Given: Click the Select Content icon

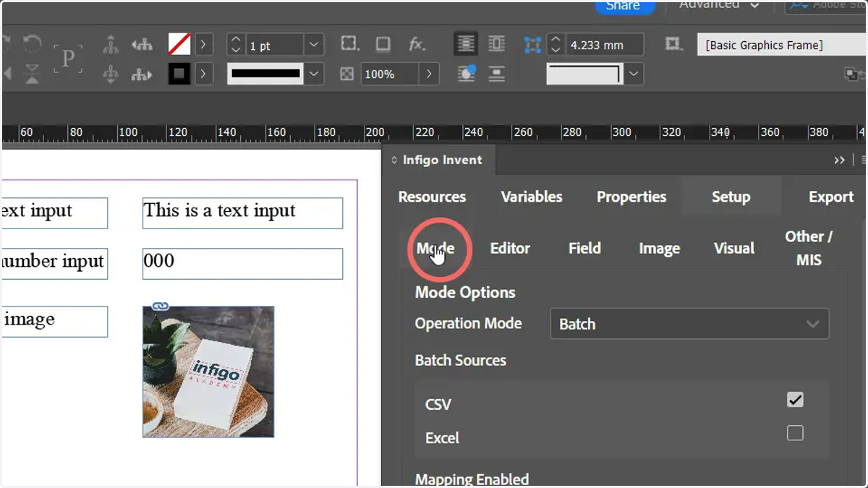Looking at the screenshot, I should (x=111, y=74).
